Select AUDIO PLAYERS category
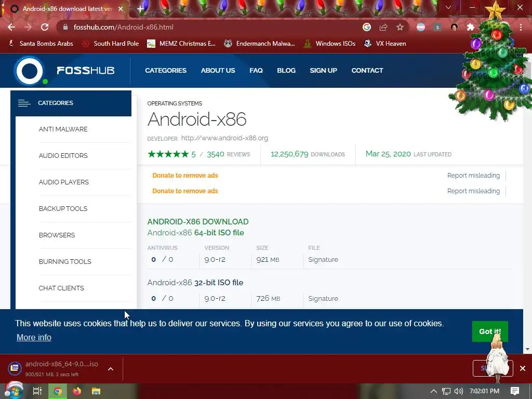532x399 pixels. pyautogui.click(x=64, y=182)
